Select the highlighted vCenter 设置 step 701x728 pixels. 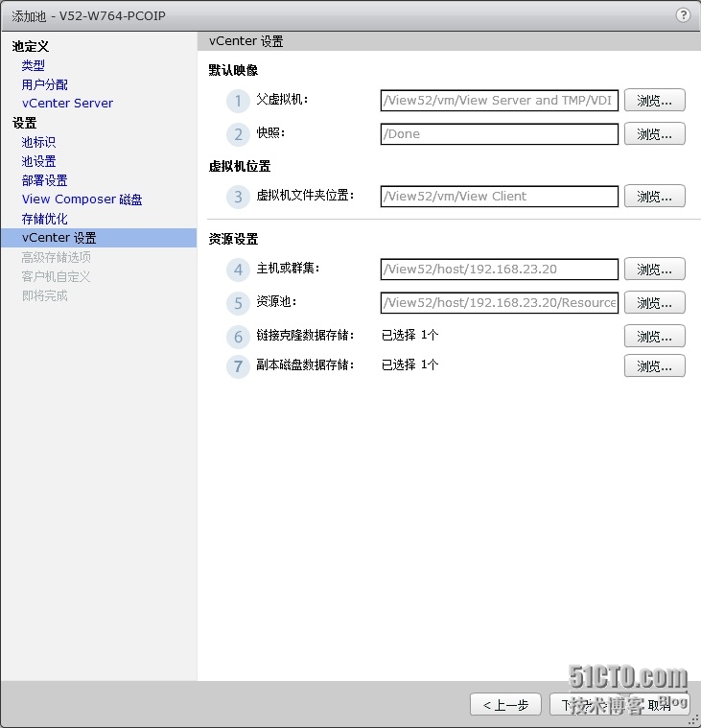[99, 238]
